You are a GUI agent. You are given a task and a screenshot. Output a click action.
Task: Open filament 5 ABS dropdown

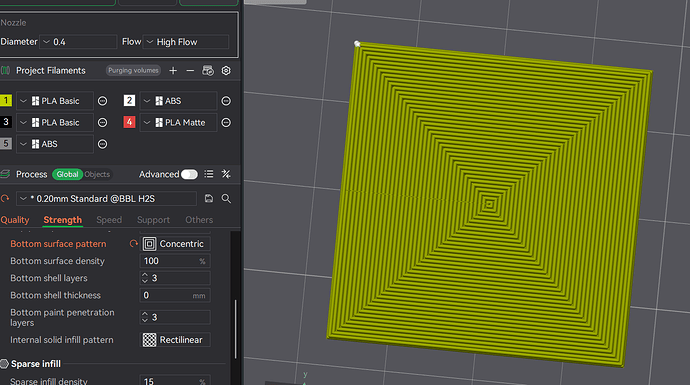click(x=55, y=144)
